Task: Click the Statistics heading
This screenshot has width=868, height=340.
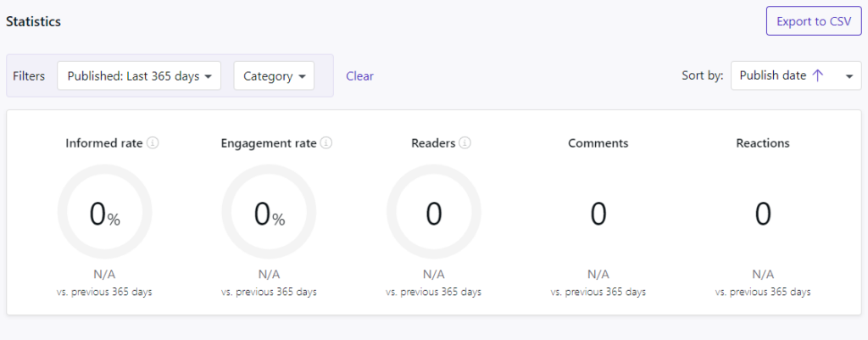Action: (x=33, y=22)
